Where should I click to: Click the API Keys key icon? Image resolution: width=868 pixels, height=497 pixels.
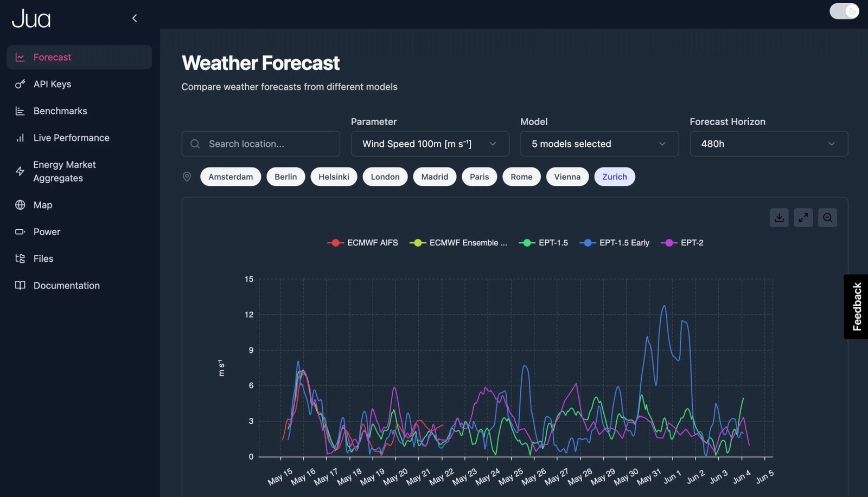pos(20,84)
